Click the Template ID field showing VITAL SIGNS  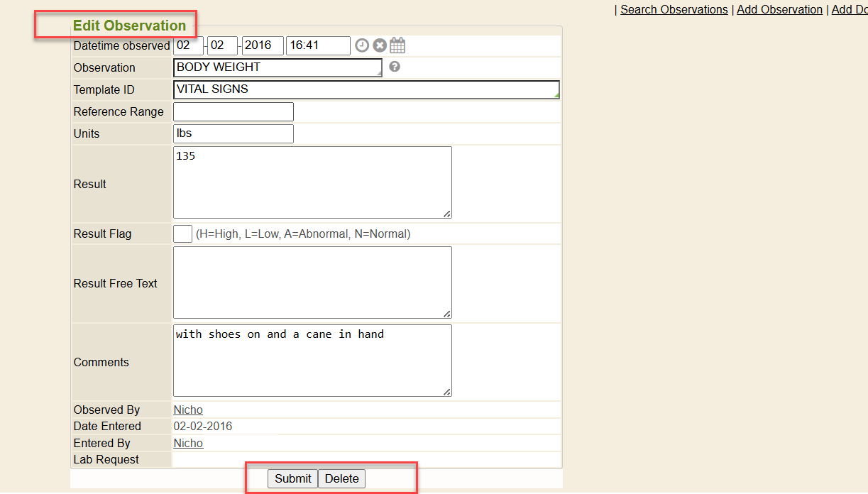pos(366,89)
